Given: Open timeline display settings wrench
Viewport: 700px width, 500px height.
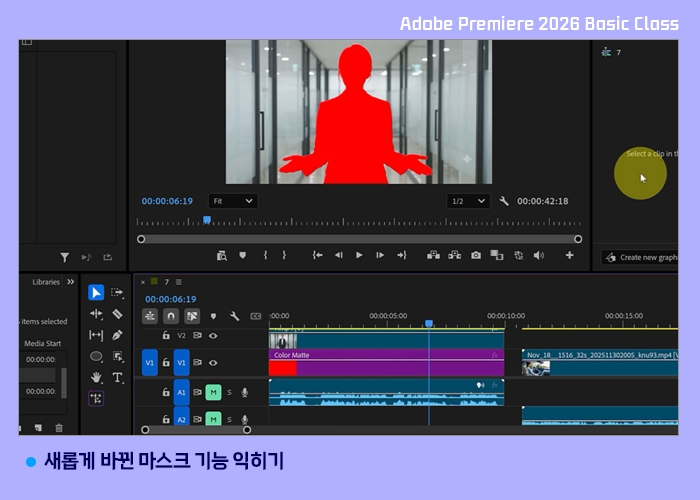Looking at the screenshot, I should 234,317.
